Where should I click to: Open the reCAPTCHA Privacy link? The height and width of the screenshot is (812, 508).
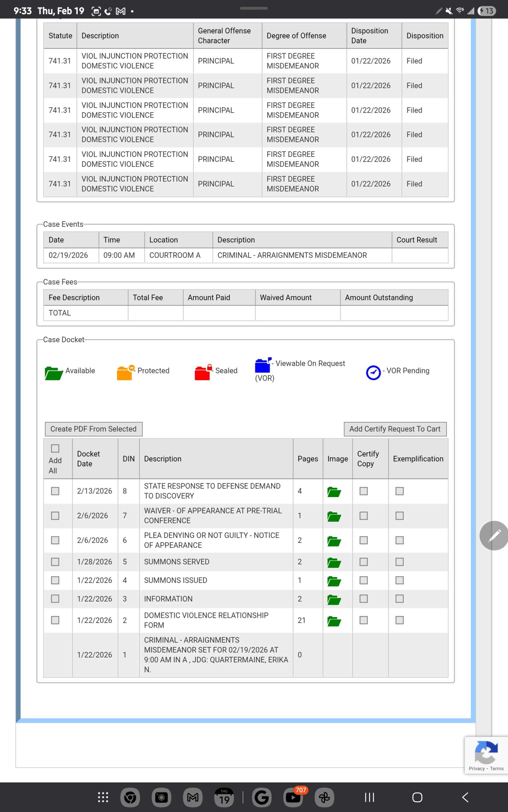tap(476, 768)
